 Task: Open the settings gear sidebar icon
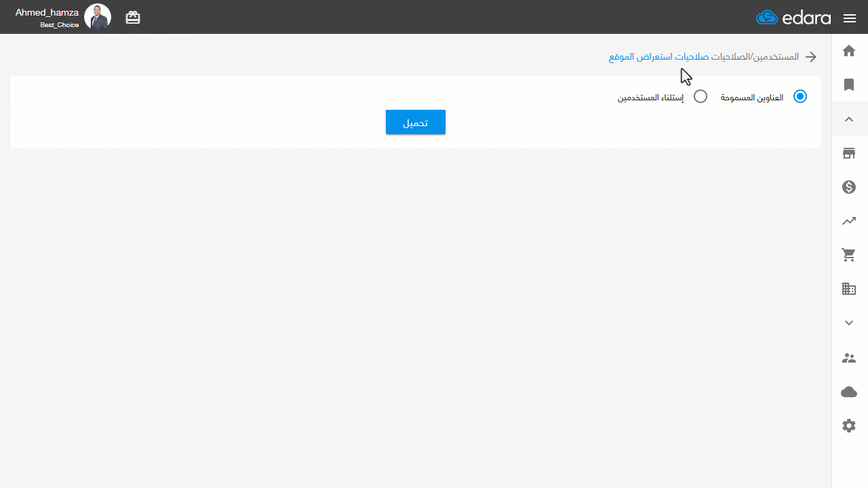(849, 426)
